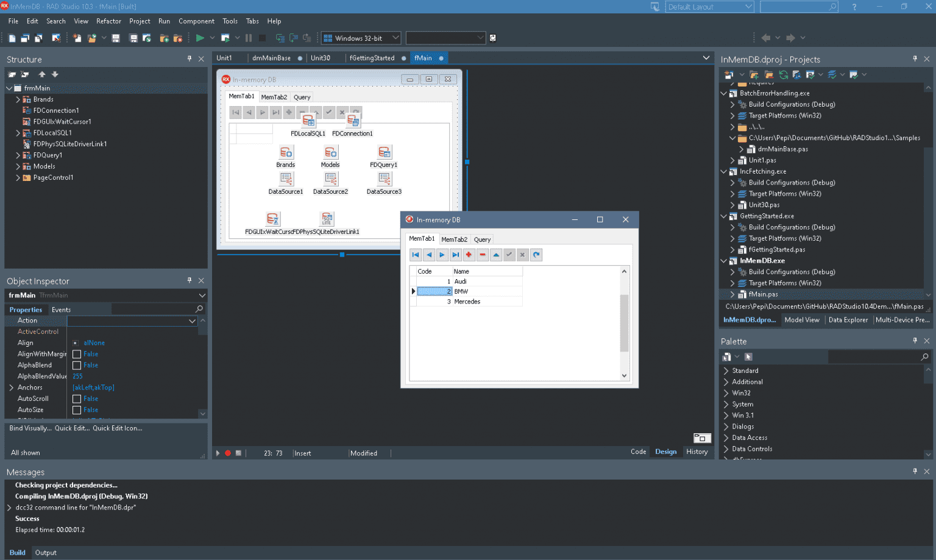Switch to Code view at editor bottom

638,452
